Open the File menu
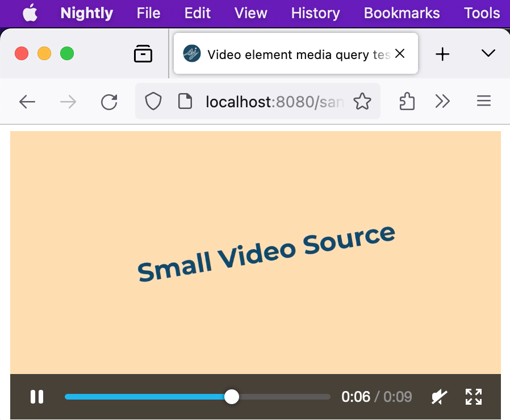This screenshot has height=420, width=510. tap(148, 13)
